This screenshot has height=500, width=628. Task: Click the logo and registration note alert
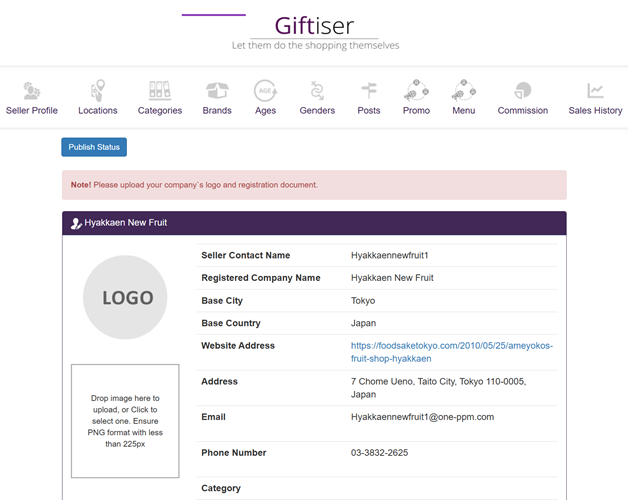tap(314, 185)
